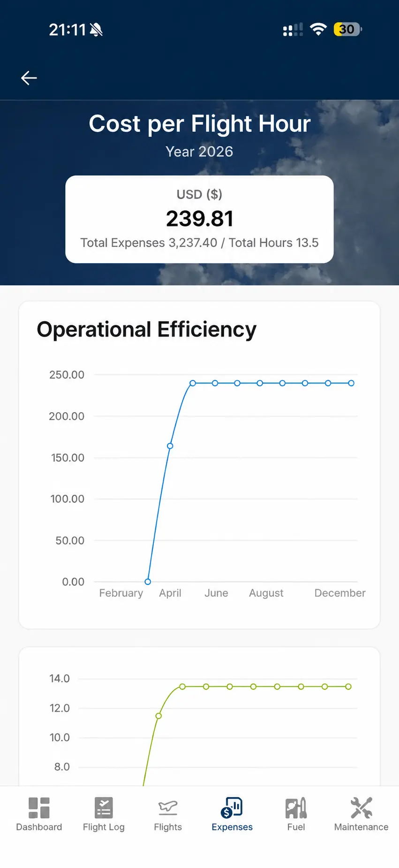The image size is (399, 868).
Task: Open the Fuel tab
Action: click(x=296, y=814)
